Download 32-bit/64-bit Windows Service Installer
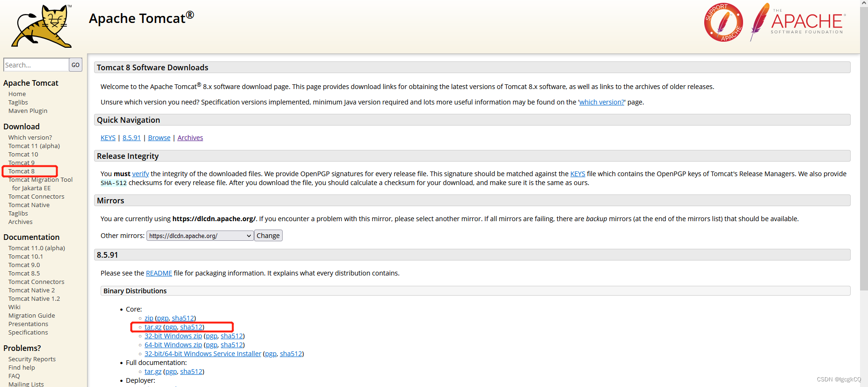This screenshot has width=868, height=387. tap(203, 354)
